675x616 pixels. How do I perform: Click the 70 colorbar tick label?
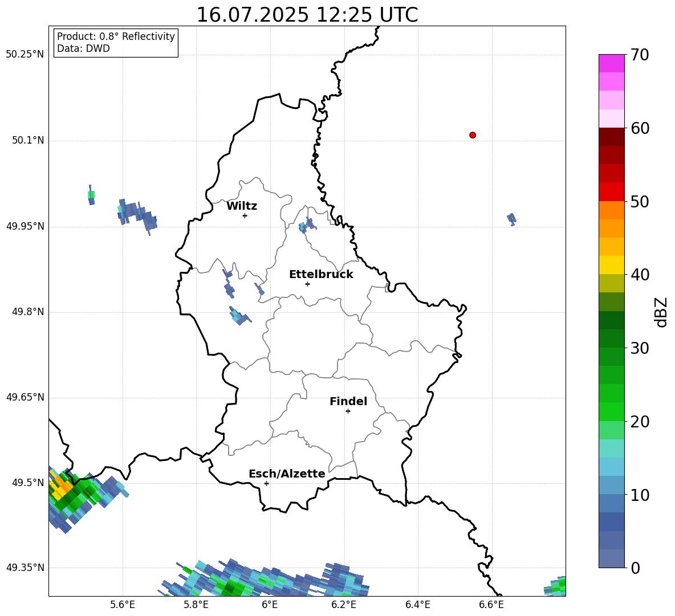click(x=640, y=55)
